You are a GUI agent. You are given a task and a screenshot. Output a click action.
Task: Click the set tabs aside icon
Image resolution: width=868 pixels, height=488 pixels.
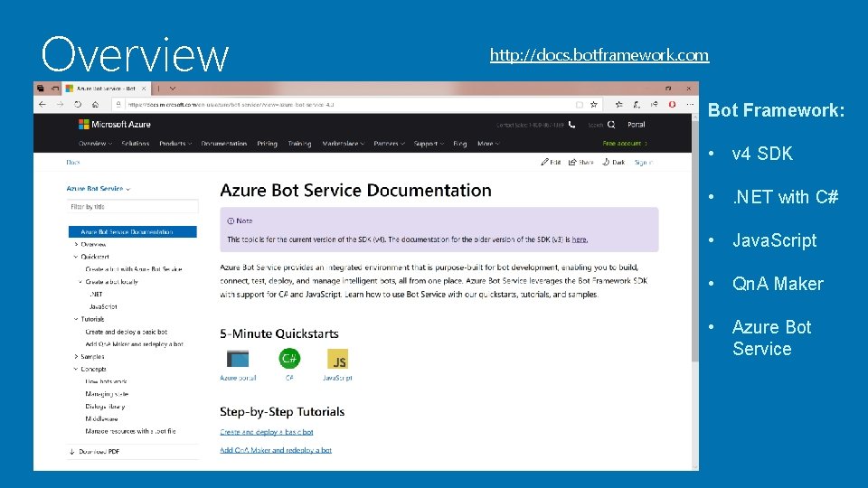[x=55, y=88]
